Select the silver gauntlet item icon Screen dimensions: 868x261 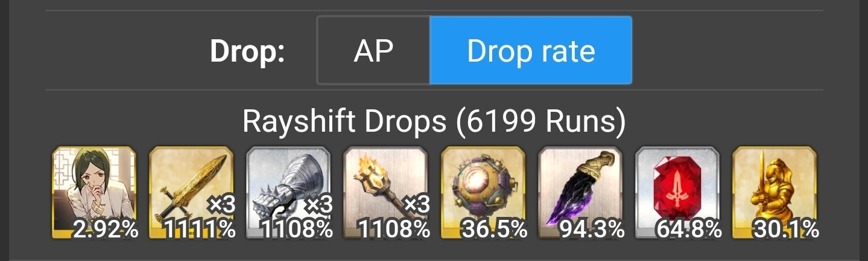[x=288, y=193]
